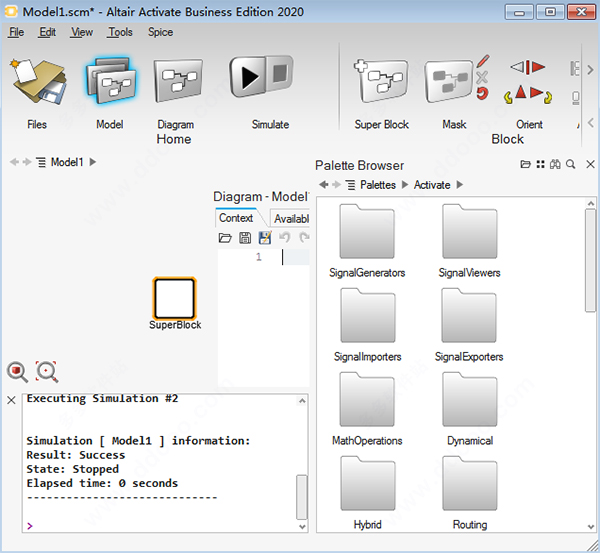Open the Diagram tool
600x553 pixels.
click(178, 81)
